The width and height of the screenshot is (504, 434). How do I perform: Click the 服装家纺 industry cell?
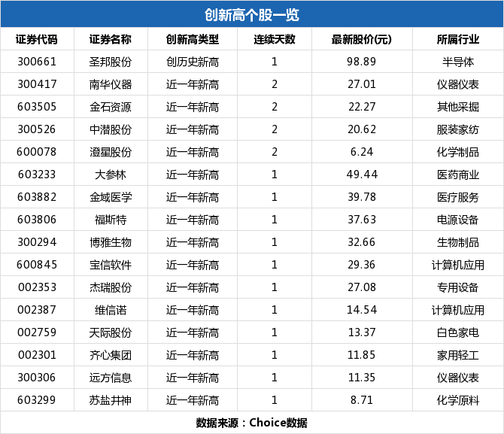(x=457, y=129)
